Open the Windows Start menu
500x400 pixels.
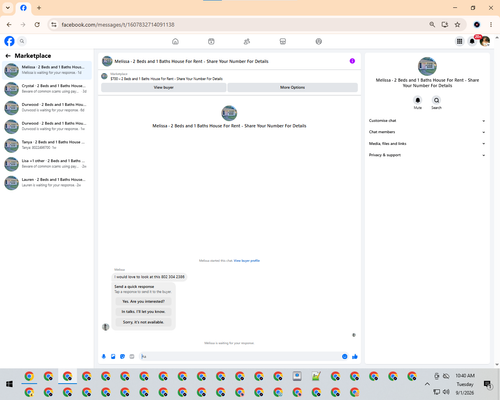(9, 384)
